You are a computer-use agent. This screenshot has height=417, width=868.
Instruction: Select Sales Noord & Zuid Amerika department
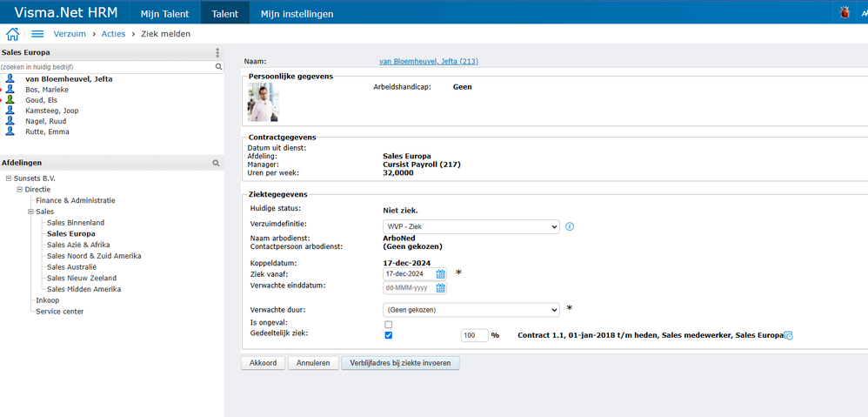coord(94,256)
